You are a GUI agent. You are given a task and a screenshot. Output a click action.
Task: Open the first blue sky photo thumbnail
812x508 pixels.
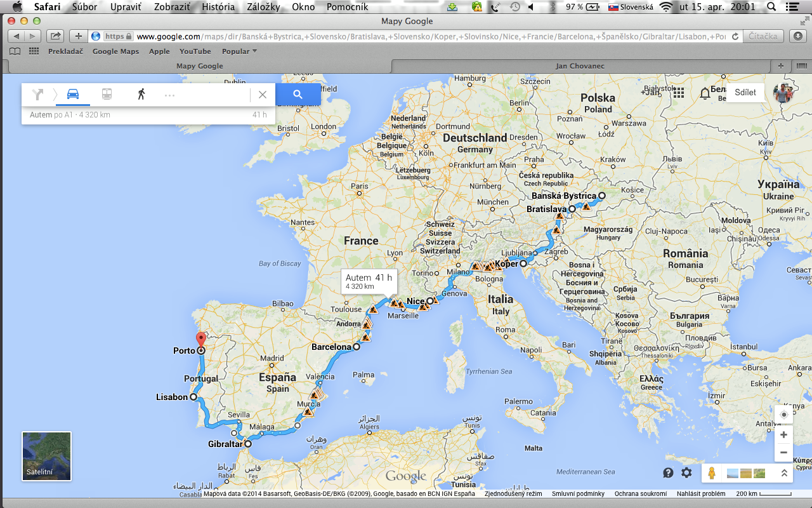point(732,473)
